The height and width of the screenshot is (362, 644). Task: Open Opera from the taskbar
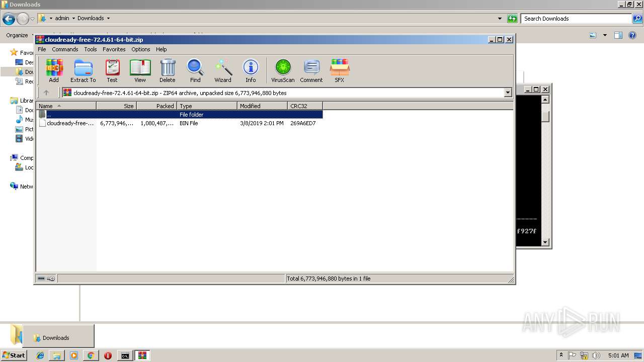click(x=108, y=355)
